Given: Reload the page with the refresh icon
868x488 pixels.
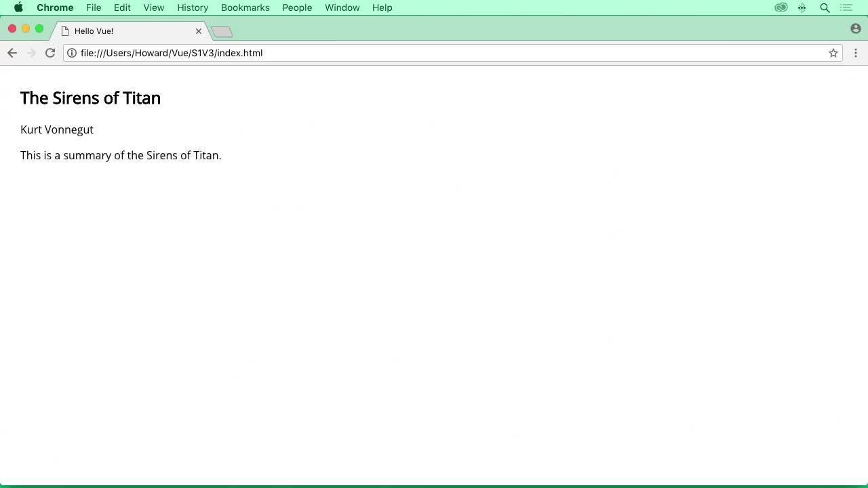Looking at the screenshot, I should click(x=50, y=53).
